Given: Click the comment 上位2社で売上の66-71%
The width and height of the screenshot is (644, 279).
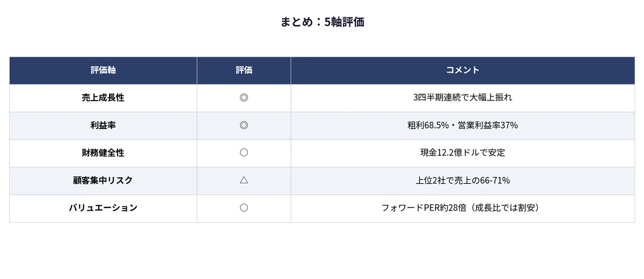Looking at the screenshot, I should click(463, 180).
